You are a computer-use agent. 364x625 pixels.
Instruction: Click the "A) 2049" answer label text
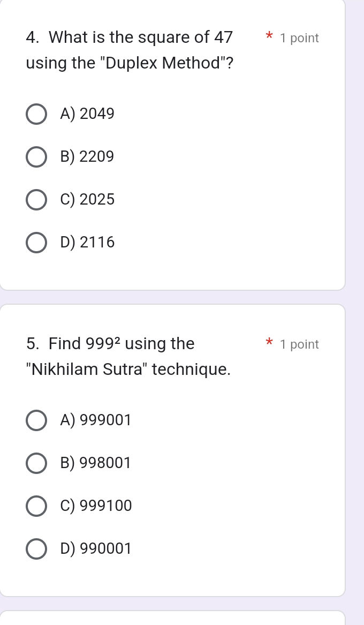(88, 114)
